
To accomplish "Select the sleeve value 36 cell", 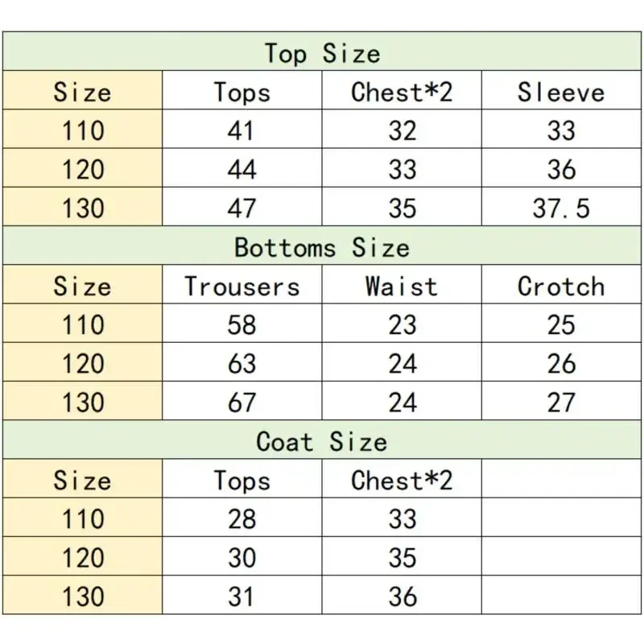I will (561, 170).
